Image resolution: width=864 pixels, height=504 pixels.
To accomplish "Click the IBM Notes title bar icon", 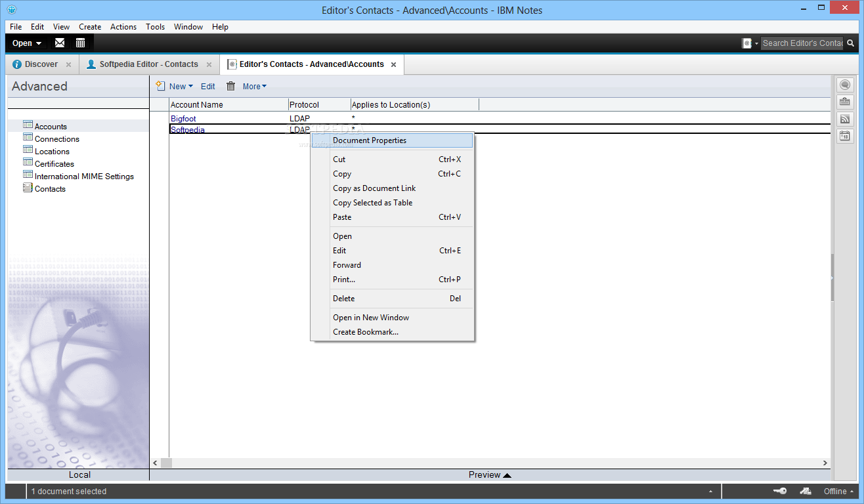I will pyautogui.click(x=11, y=10).
